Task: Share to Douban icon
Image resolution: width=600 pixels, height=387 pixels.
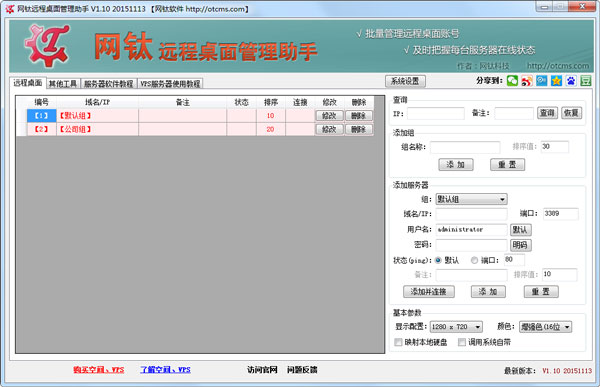Action: point(585,81)
